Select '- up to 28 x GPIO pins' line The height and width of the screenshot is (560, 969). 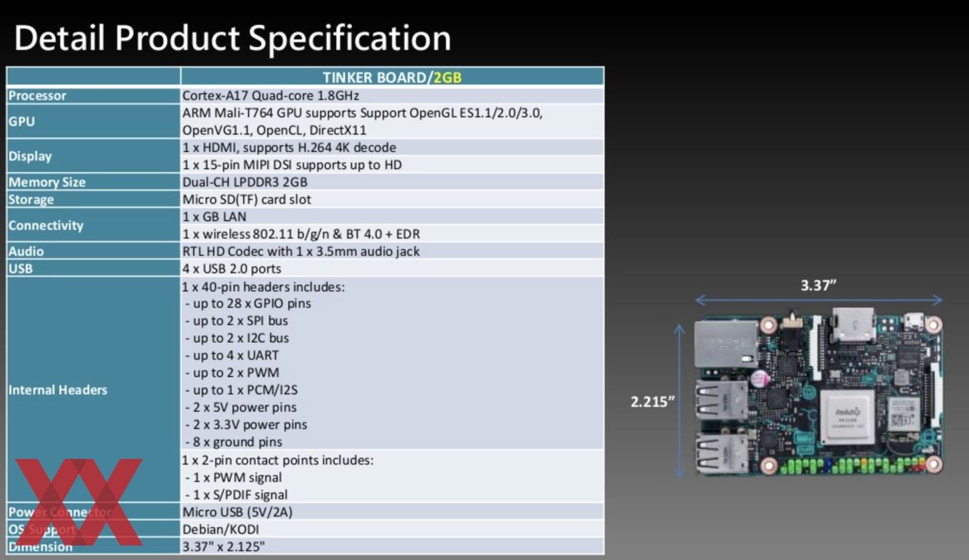point(248,304)
